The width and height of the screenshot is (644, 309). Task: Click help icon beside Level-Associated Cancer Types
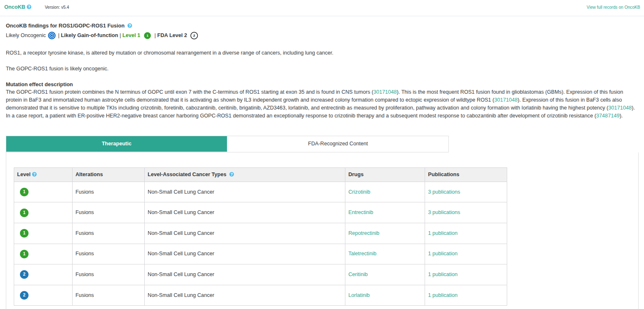pos(231,174)
